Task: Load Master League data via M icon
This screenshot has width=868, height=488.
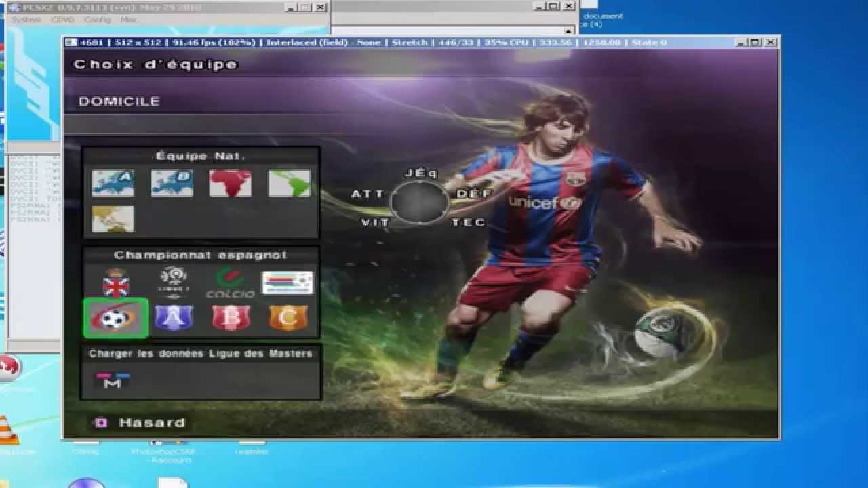Action: click(113, 381)
